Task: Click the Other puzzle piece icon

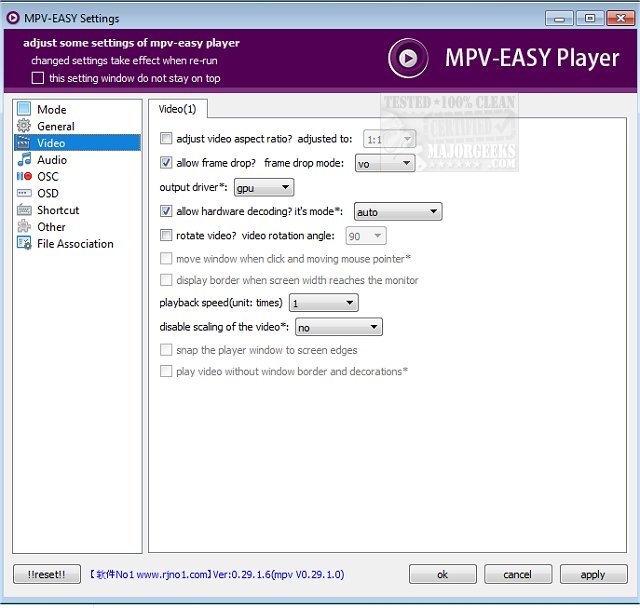Action: point(24,226)
